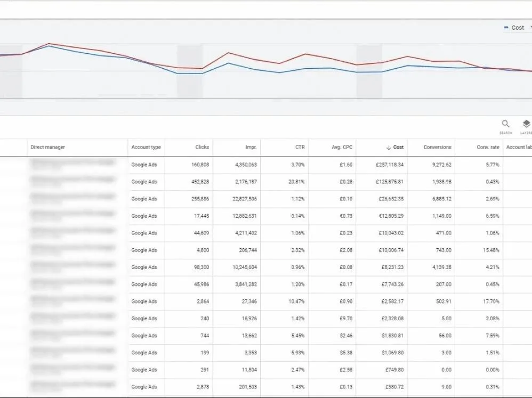Click the 20.81% CTR cell
This screenshot has width=532, height=398.
point(295,182)
